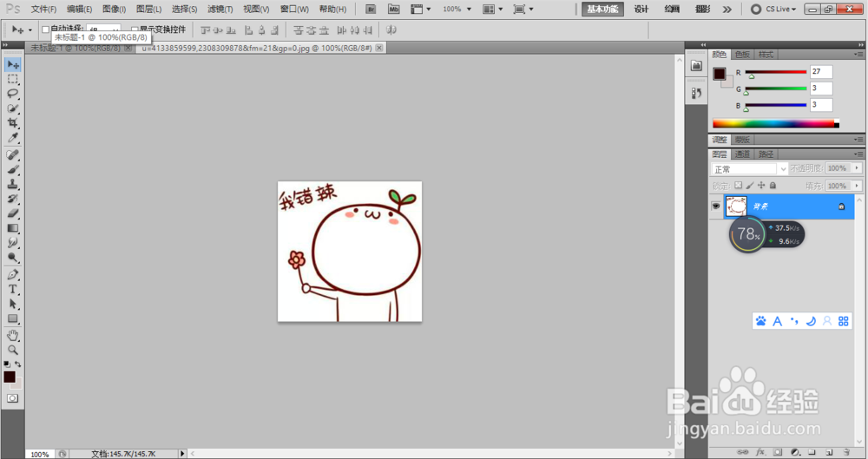Image resolution: width=868 pixels, height=459 pixels.
Task: Switch to the 蒙版 tab
Action: [742, 140]
